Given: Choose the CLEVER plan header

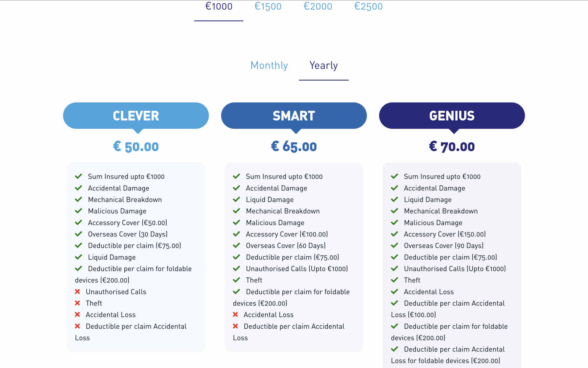Looking at the screenshot, I should (x=136, y=116).
